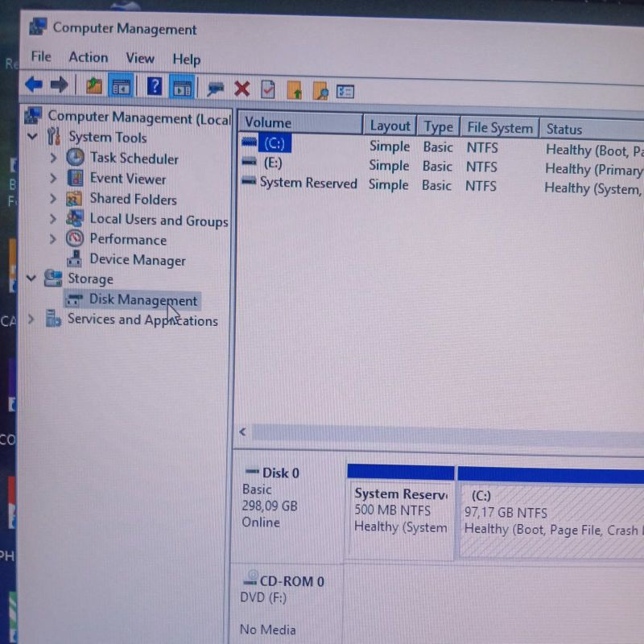The width and height of the screenshot is (644, 644).
Task: Click the red X delete icon
Action: (x=242, y=89)
